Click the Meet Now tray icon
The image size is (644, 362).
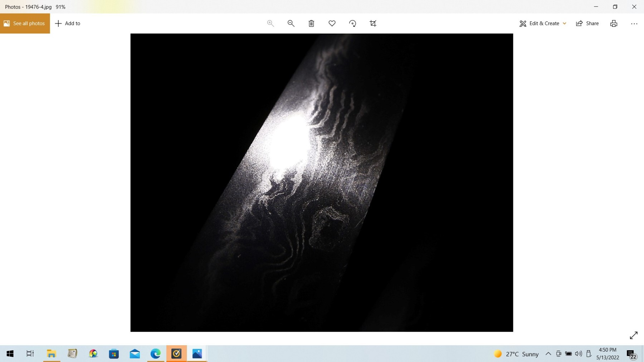click(x=558, y=354)
